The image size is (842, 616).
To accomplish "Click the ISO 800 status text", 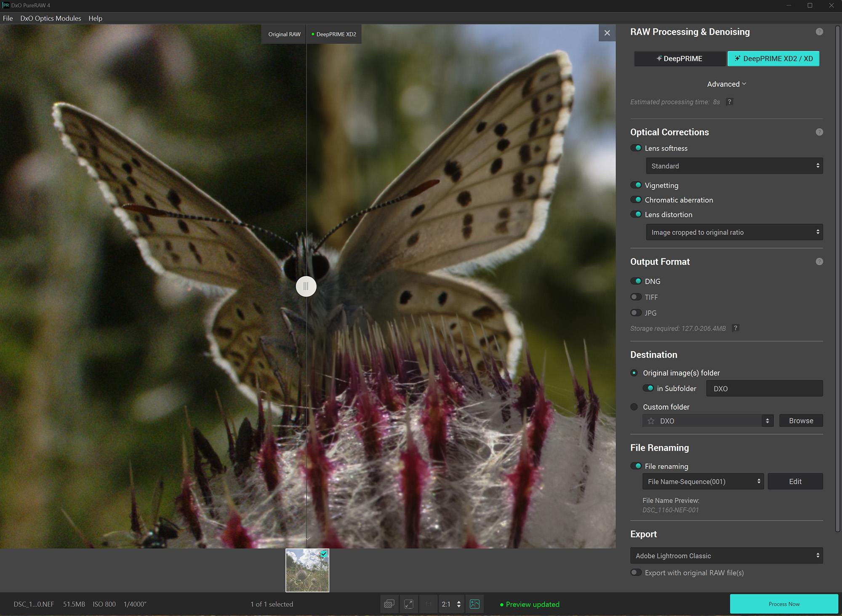I will coord(104,604).
